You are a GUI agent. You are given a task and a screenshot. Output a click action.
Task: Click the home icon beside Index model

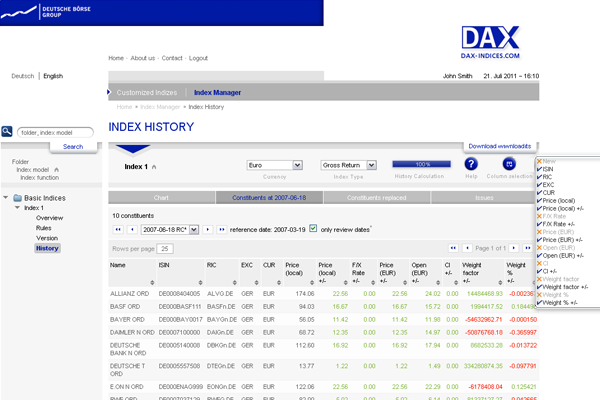coord(56,170)
